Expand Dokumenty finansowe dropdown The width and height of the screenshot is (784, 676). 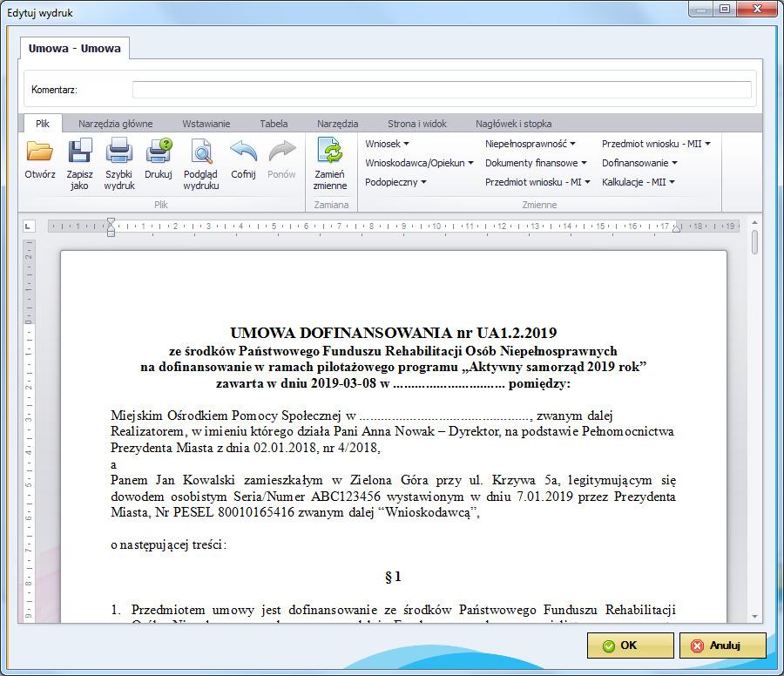point(536,163)
